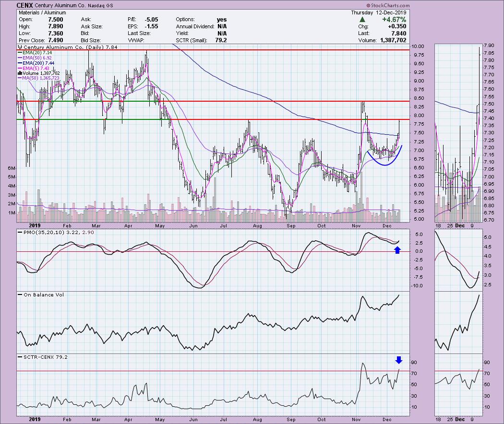Click the Last price 7.840
Viewport: 504px width, 424px height.
[x=398, y=34]
